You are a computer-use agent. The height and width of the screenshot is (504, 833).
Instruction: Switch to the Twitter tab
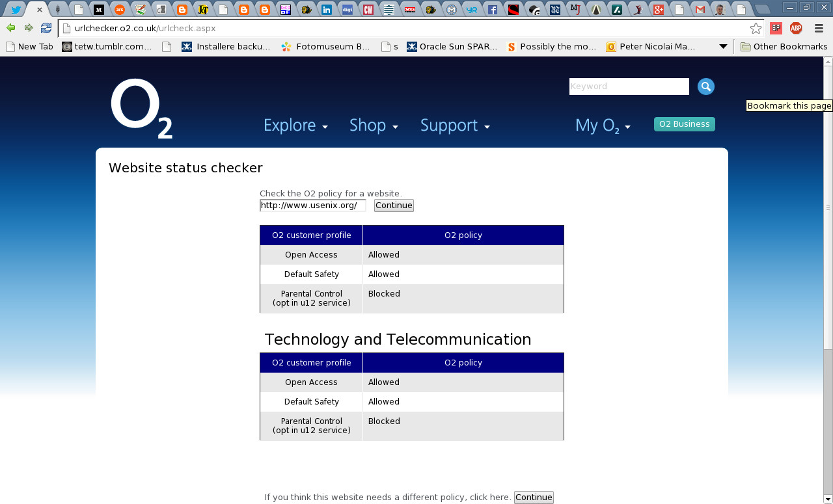coord(16,10)
